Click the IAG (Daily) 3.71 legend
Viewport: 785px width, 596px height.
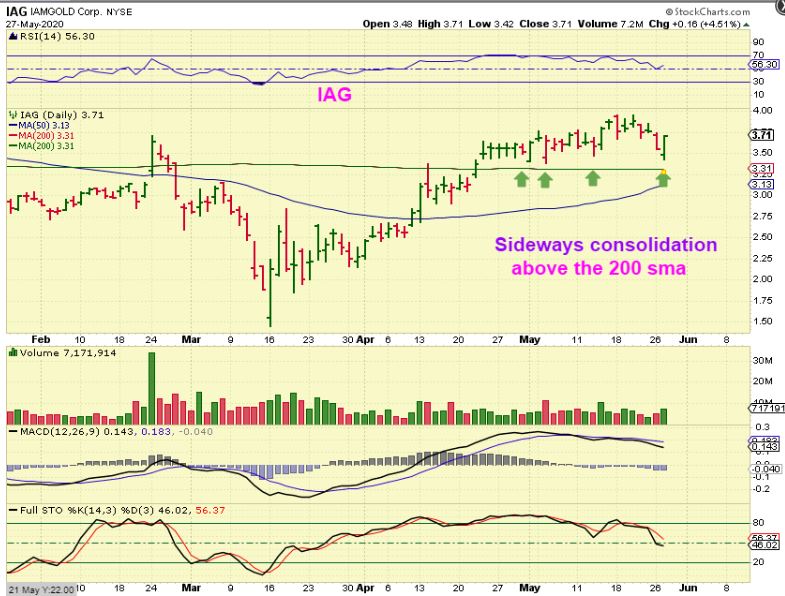point(62,115)
